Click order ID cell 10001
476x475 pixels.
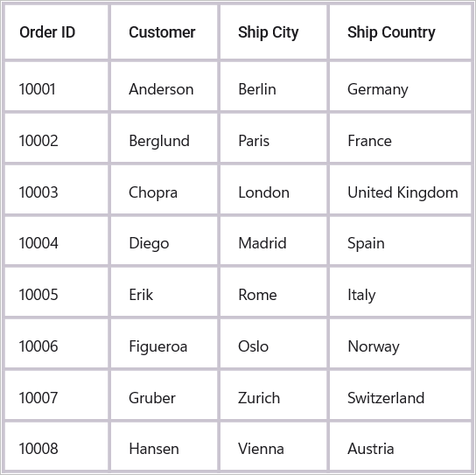click(57, 87)
